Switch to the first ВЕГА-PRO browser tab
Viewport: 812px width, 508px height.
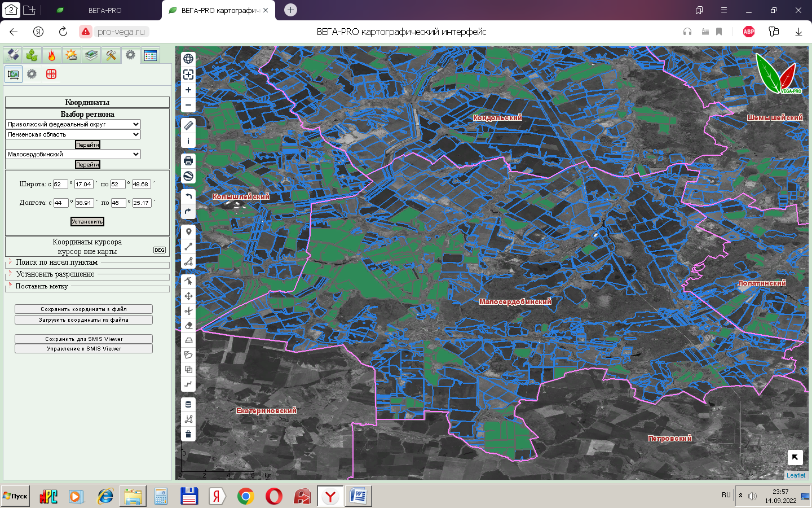pyautogui.click(x=105, y=10)
